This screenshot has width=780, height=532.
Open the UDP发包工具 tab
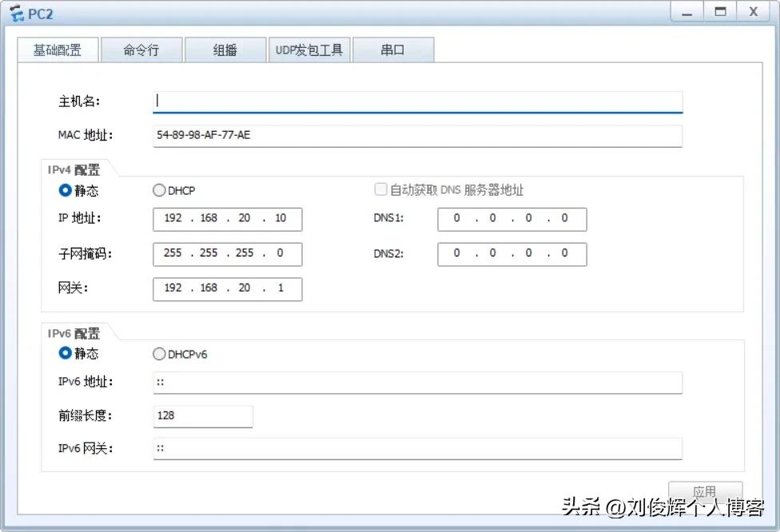click(x=309, y=50)
